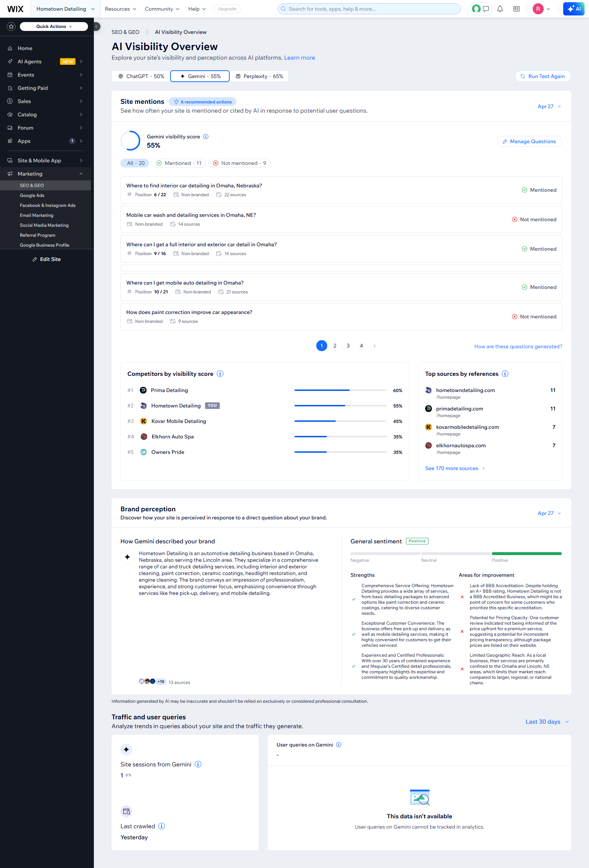Image resolution: width=589 pixels, height=868 pixels.
Task: Click info icon next to User queries on Gemini
Action: click(x=339, y=745)
